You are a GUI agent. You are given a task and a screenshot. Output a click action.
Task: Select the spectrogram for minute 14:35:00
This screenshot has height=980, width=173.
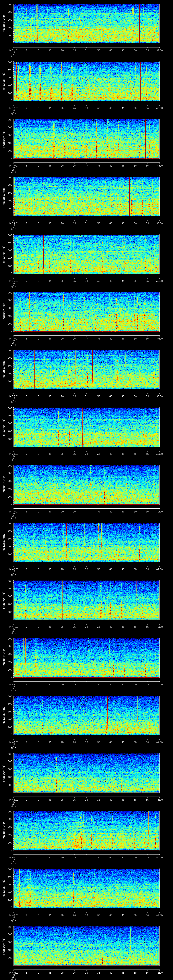pos(87,254)
